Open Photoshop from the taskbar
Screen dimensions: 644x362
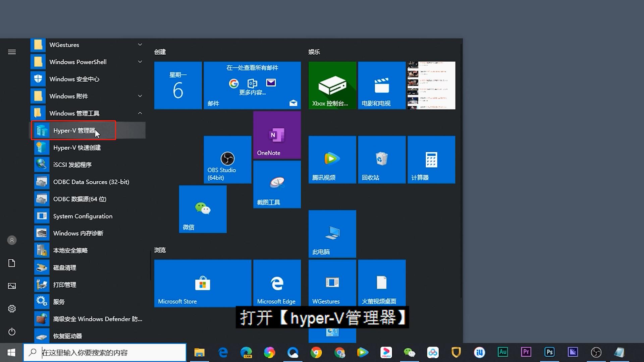[x=549, y=352]
